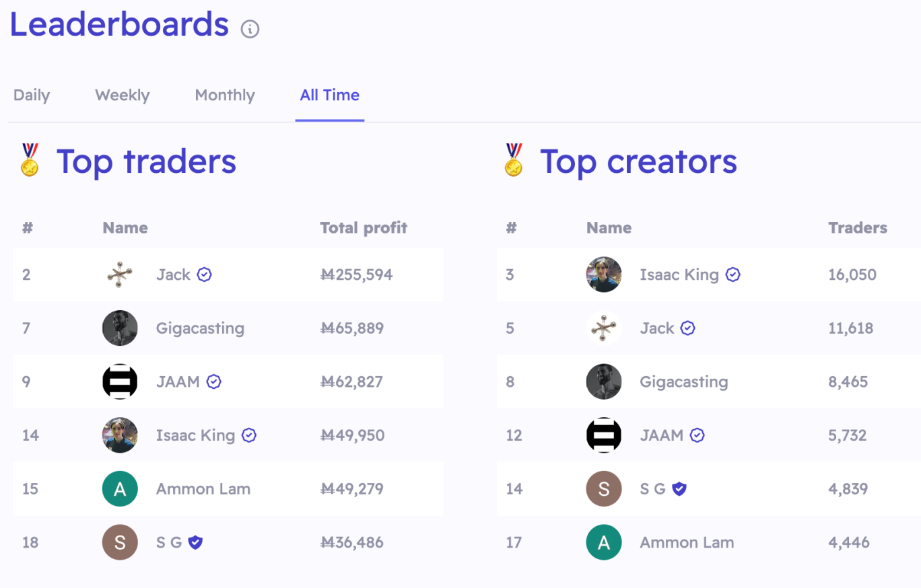This screenshot has width=921, height=588.
Task: Click Ammon Lam's green avatar in Top traders
Action: tap(120, 488)
